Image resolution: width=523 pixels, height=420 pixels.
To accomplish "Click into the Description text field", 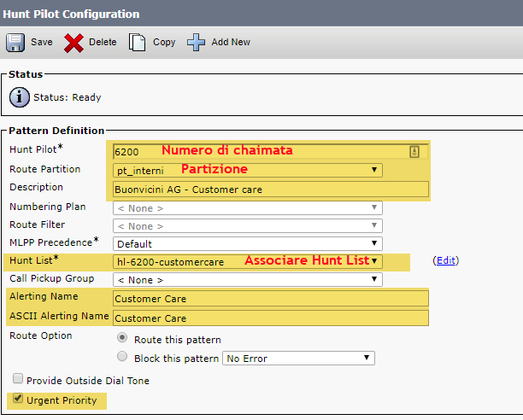I will tap(271, 190).
